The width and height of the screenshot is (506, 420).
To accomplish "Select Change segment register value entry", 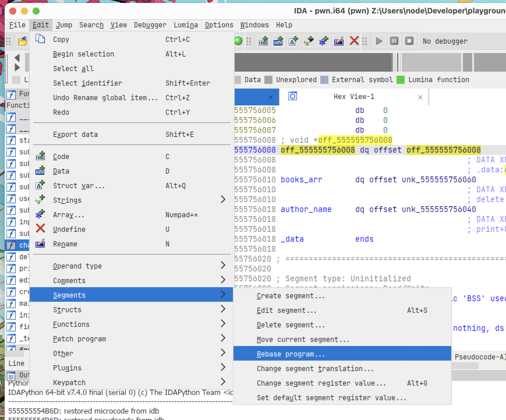I will tap(342, 383).
